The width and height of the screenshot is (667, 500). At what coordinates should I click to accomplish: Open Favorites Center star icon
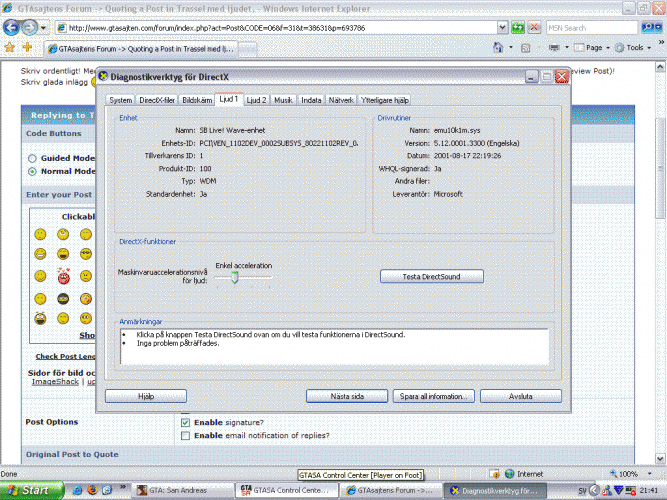tap(9, 48)
